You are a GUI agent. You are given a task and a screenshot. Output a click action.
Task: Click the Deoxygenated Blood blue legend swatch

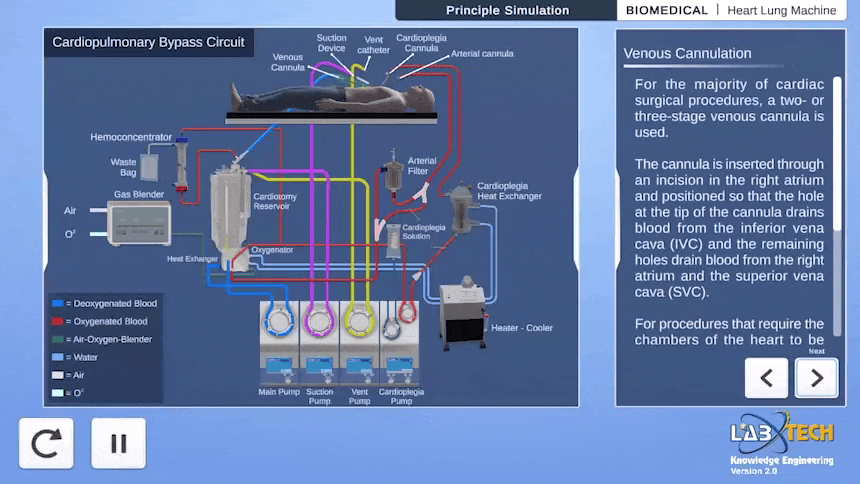pyautogui.click(x=58, y=303)
